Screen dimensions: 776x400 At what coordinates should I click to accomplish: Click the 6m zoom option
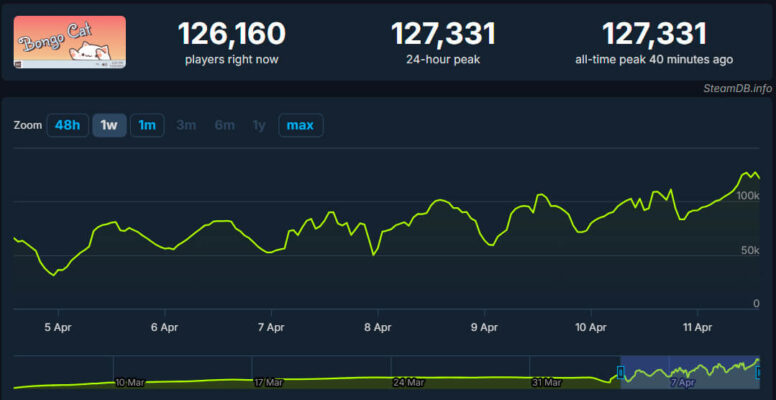[x=224, y=125]
